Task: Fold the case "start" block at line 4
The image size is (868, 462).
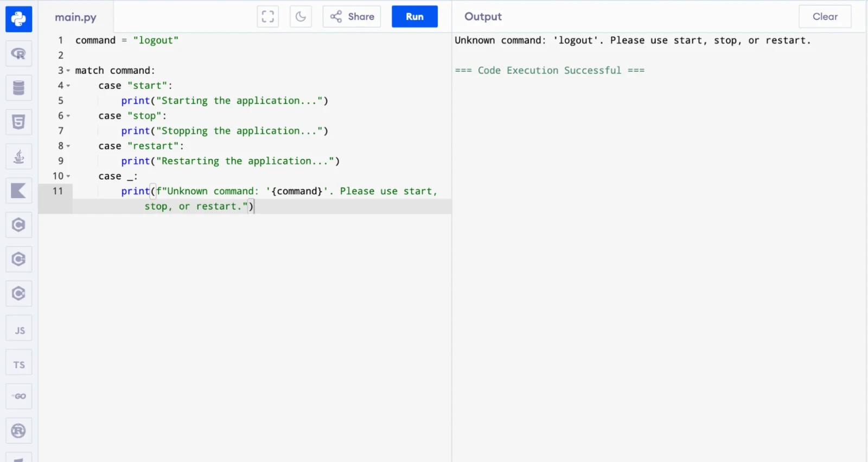Action: pyautogui.click(x=68, y=86)
